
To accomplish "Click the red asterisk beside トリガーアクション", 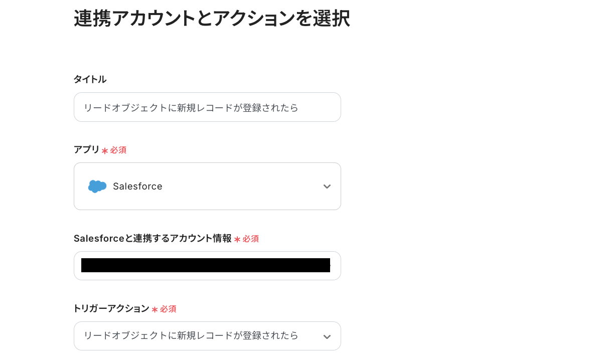I will [155, 310].
